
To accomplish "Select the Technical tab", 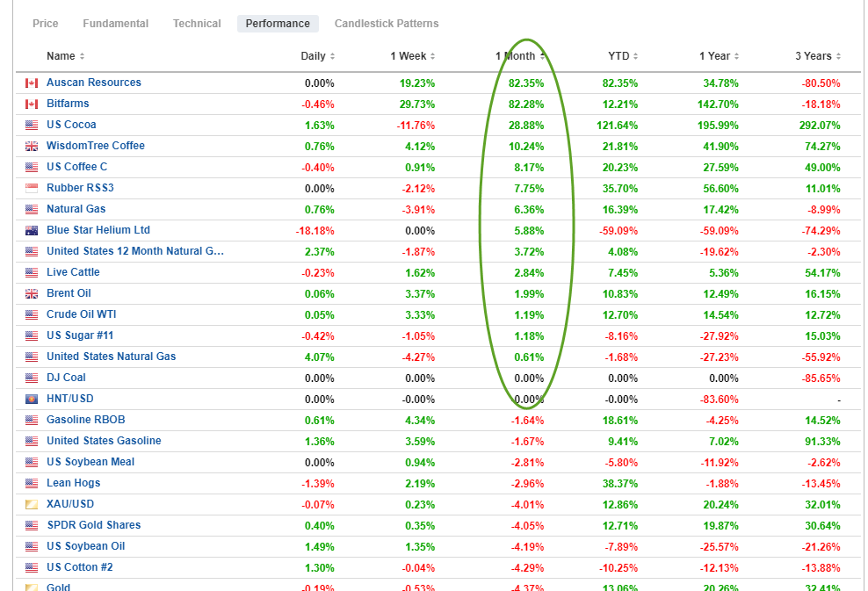I will point(197,23).
